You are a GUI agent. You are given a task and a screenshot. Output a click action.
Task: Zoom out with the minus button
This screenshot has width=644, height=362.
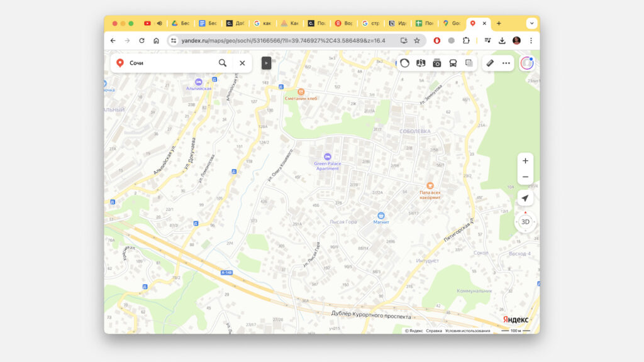pyautogui.click(x=525, y=177)
